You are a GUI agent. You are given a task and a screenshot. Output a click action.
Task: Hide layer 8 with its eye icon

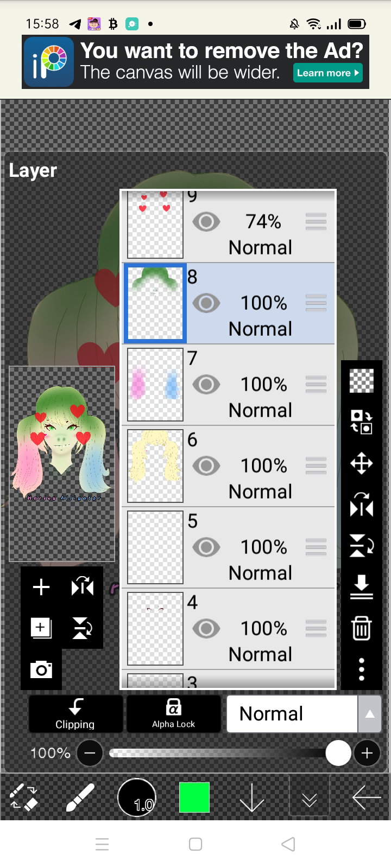[206, 303]
